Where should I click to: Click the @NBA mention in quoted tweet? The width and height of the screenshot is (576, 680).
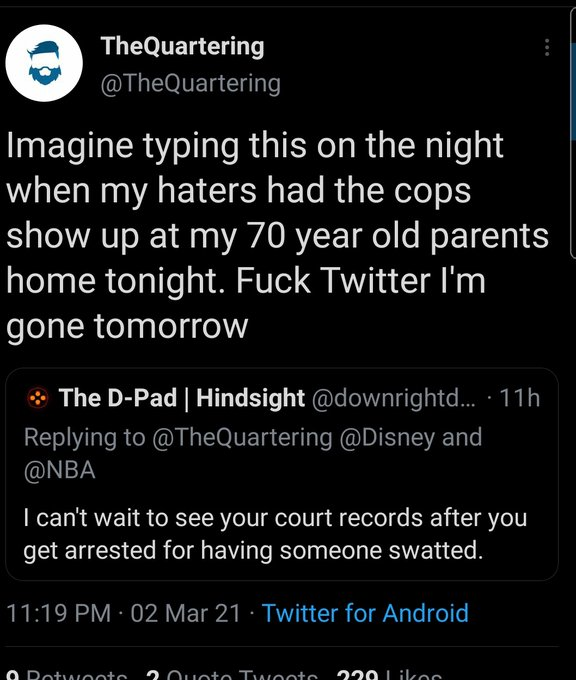pos(59,470)
